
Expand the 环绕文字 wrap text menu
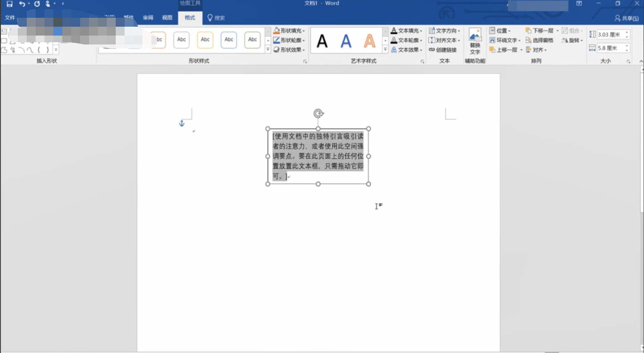click(x=505, y=40)
